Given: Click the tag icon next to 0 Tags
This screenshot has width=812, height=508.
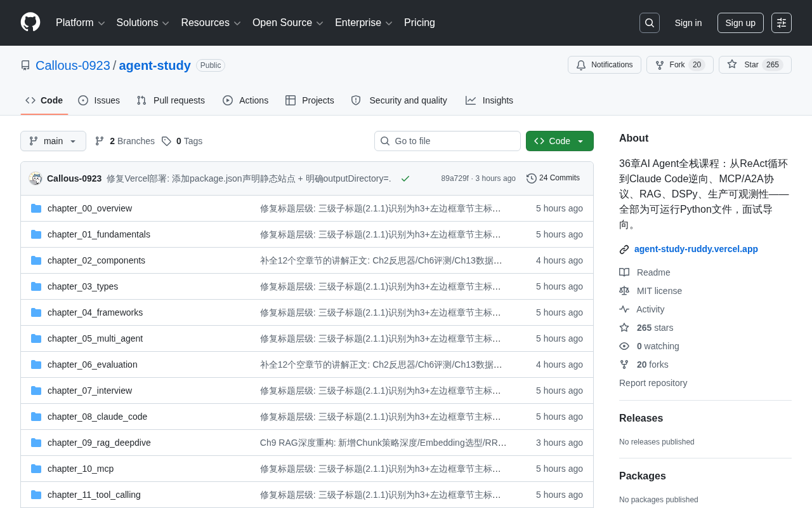Looking at the screenshot, I should point(166,141).
